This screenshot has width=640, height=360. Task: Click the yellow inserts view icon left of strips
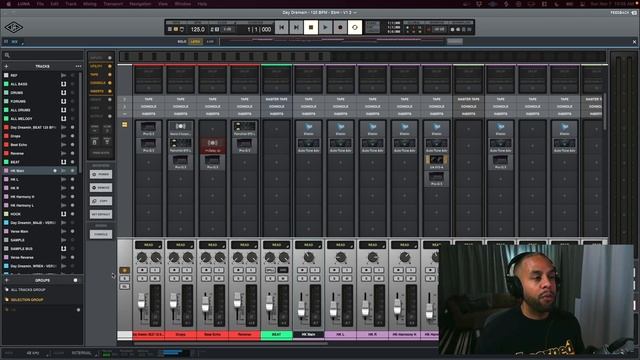(x=124, y=124)
